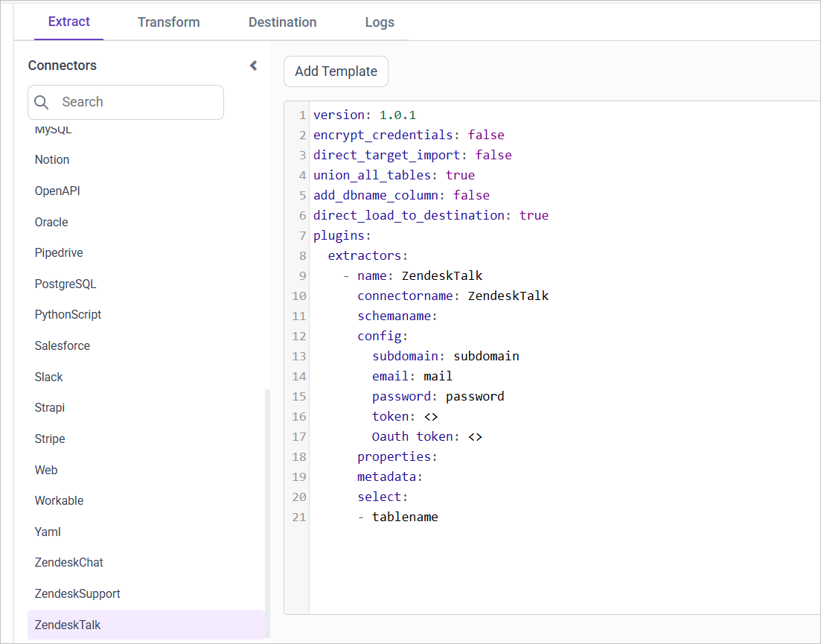Image resolution: width=821 pixels, height=644 pixels.
Task: Open the Destination tab
Action: (x=282, y=22)
